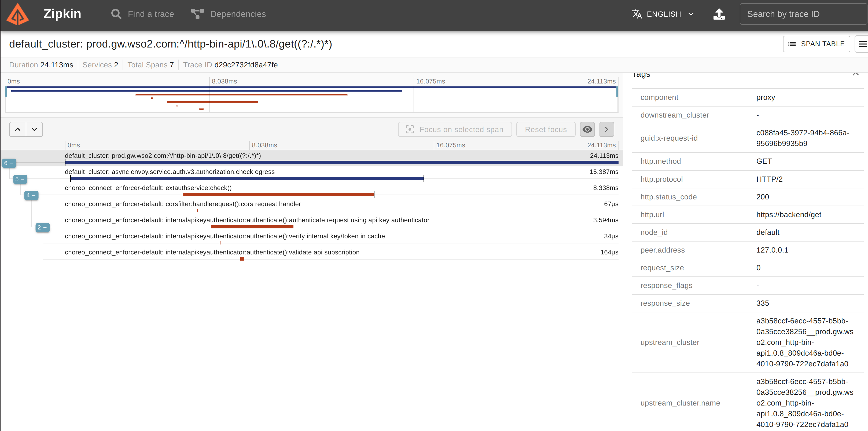
Task: Click the 8.338ms red span bar
Action: (x=278, y=195)
